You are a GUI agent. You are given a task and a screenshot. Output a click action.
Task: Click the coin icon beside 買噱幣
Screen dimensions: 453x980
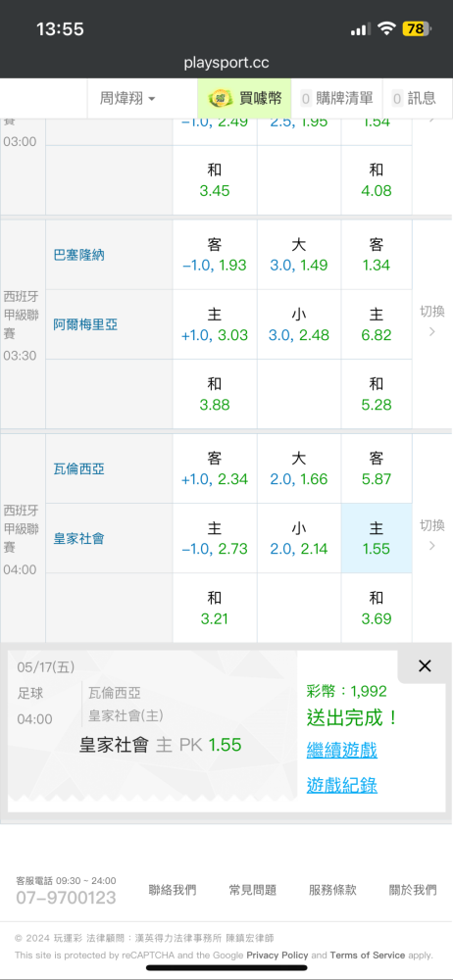coord(220,98)
